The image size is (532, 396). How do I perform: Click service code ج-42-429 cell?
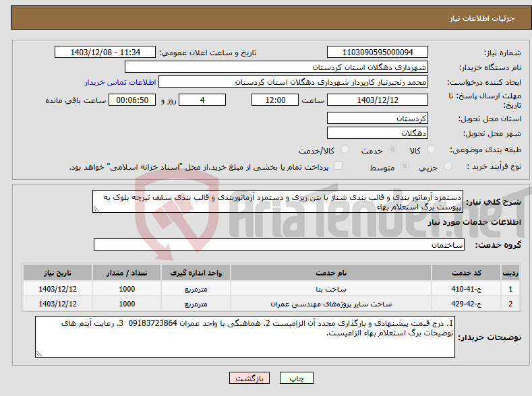coord(466,304)
